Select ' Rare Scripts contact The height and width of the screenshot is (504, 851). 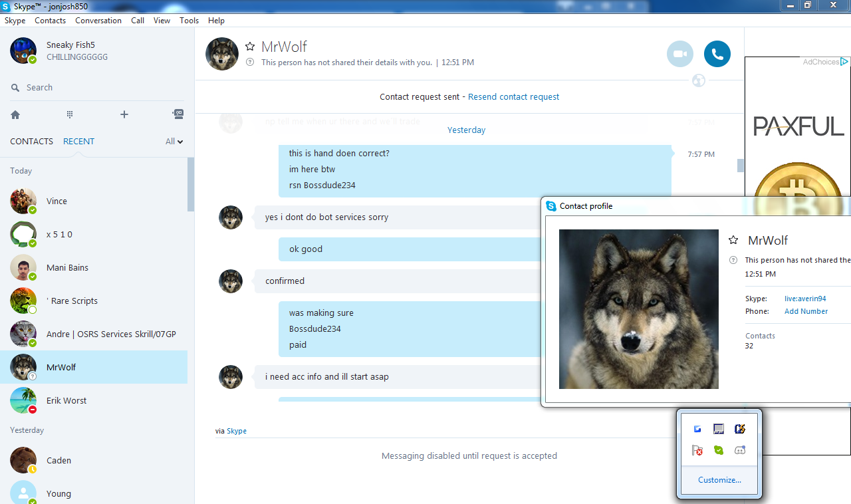[94, 301]
